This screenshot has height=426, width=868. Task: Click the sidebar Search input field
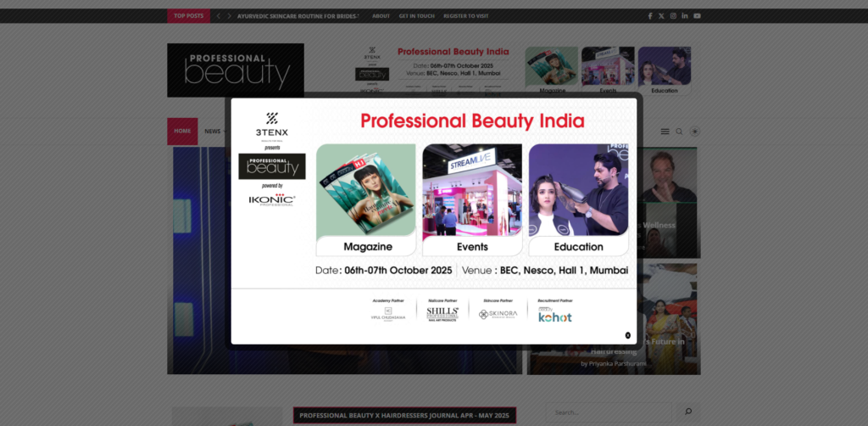[x=610, y=412]
